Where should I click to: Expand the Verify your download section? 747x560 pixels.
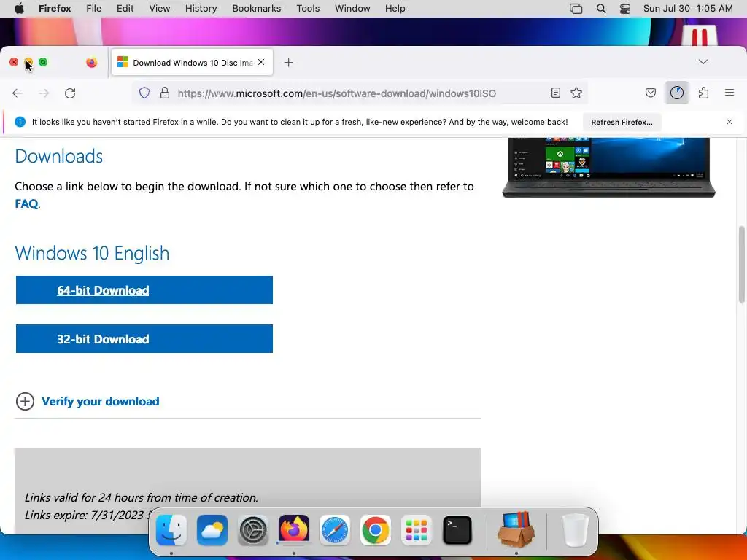(88, 402)
